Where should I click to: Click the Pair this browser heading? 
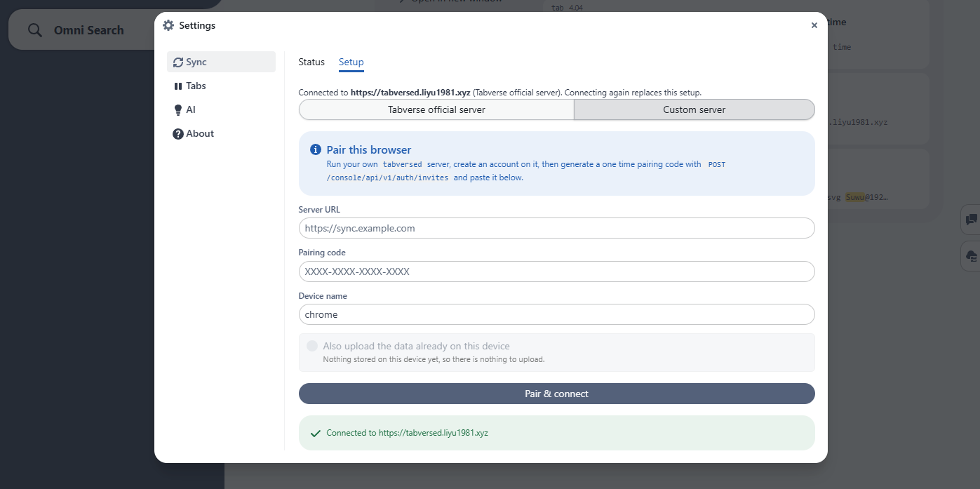click(369, 149)
